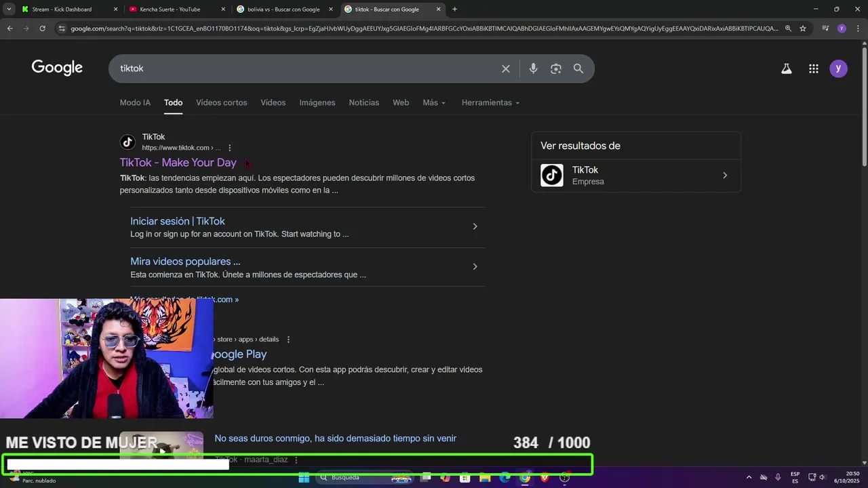868x488 pixels.
Task: Open media controls icon in Chrome toolbar
Action: pyautogui.click(x=825, y=28)
